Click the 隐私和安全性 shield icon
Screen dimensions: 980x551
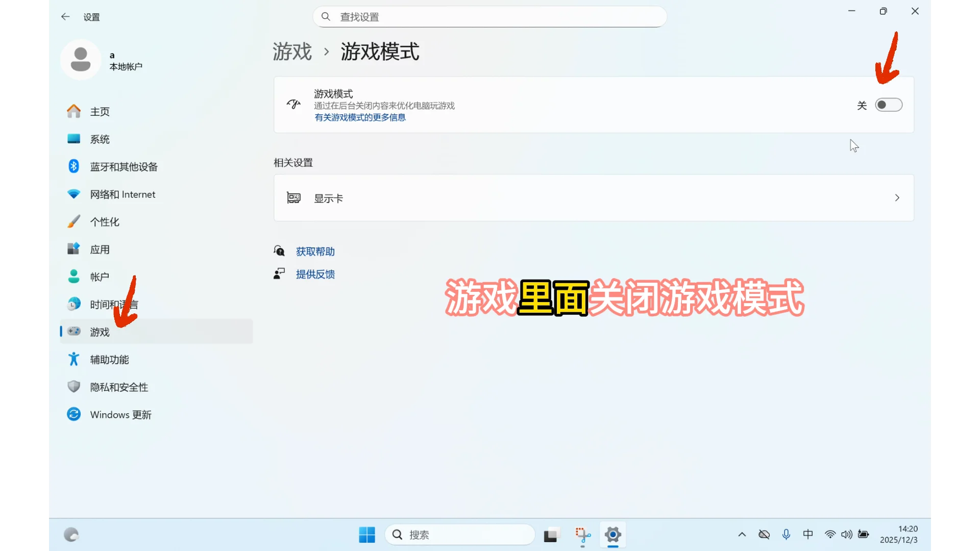click(73, 386)
